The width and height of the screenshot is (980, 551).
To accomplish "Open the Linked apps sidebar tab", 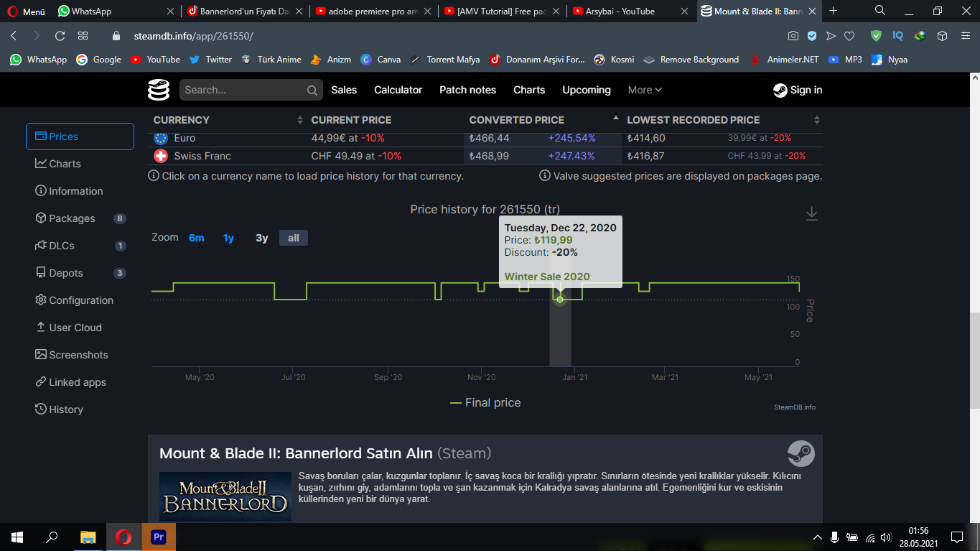I will [x=80, y=382].
